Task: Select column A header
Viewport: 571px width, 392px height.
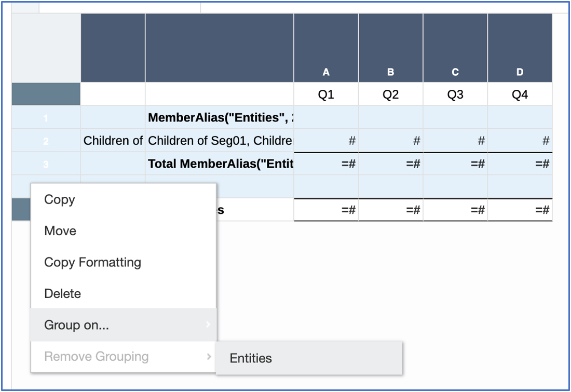Action: coord(326,72)
